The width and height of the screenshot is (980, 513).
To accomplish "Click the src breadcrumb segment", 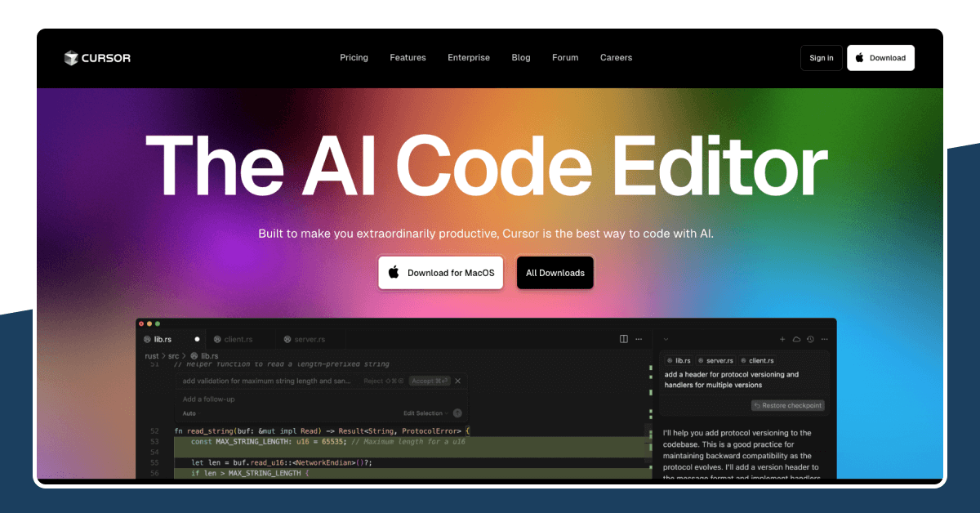I will pyautogui.click(x=174, y=356).
